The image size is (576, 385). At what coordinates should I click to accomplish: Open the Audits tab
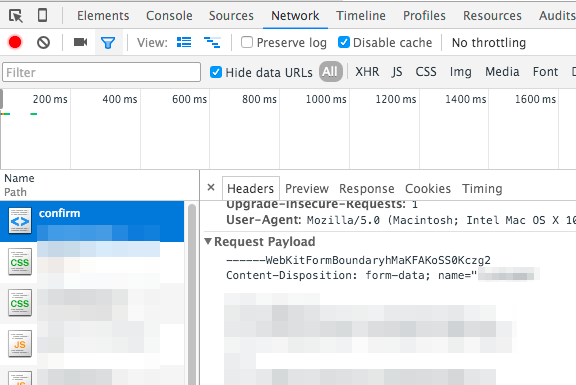tap(557, 16)
